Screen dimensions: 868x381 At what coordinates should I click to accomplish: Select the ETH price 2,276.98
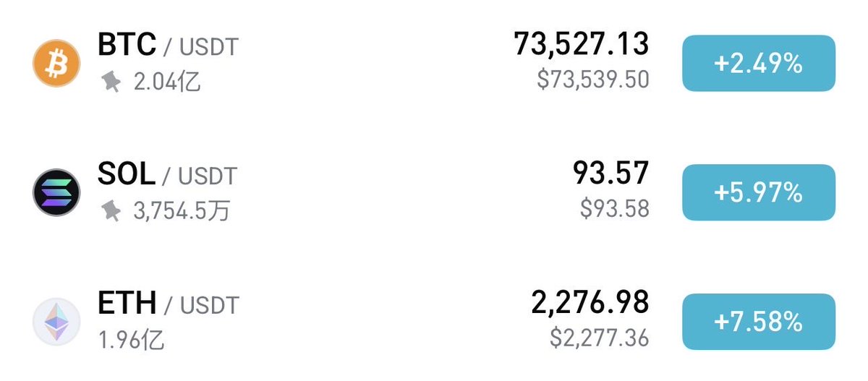pyautogui.click(x=590, y=304)
